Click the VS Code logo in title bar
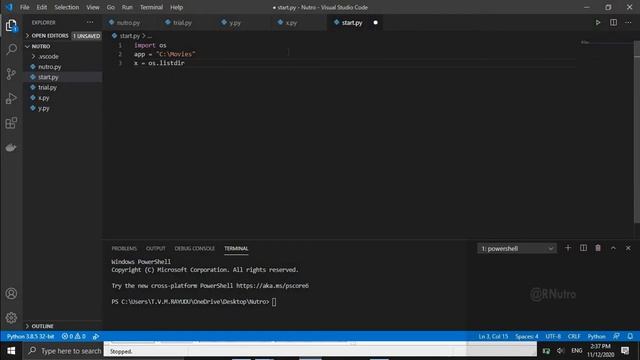Viewport: 640px width, 360px height. [x=9, y=7]
